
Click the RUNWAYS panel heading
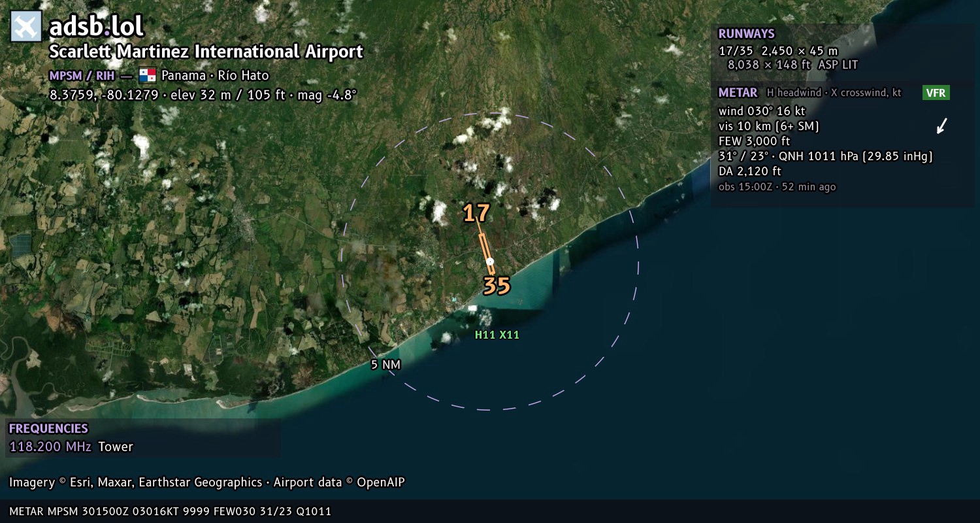click(746, 34)
